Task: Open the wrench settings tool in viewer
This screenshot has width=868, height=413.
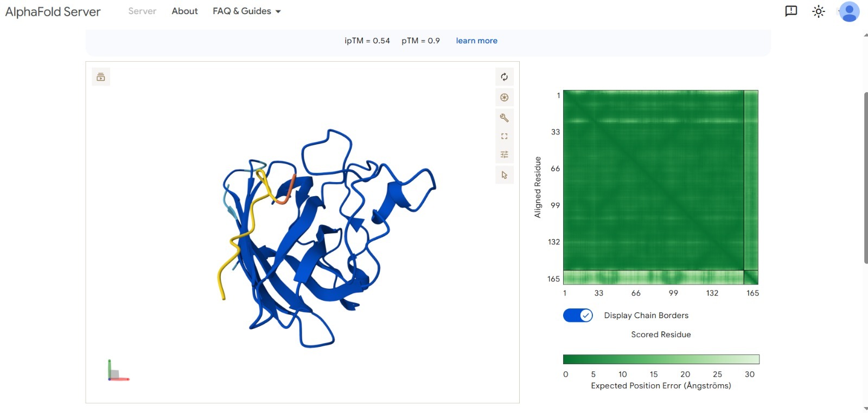Action: (504, 118)
